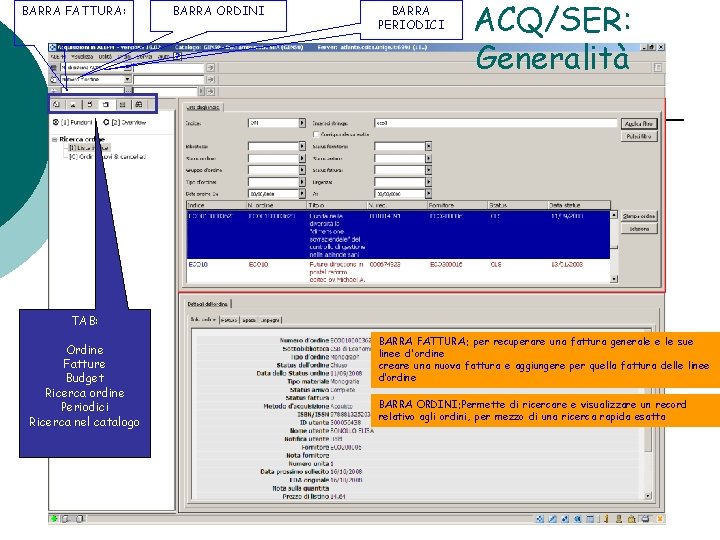Click the serials bar ellipsis browse button
The image size is (720, 540).
128,91
